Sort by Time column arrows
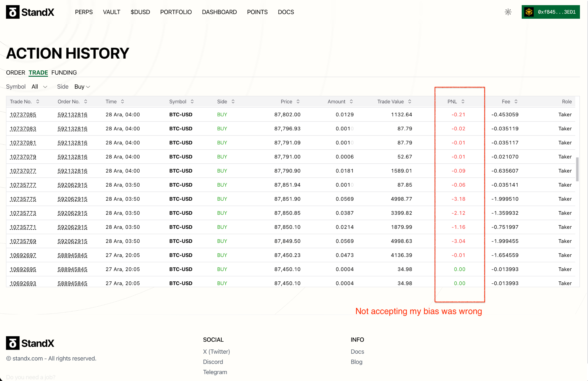 click(122, 102)
